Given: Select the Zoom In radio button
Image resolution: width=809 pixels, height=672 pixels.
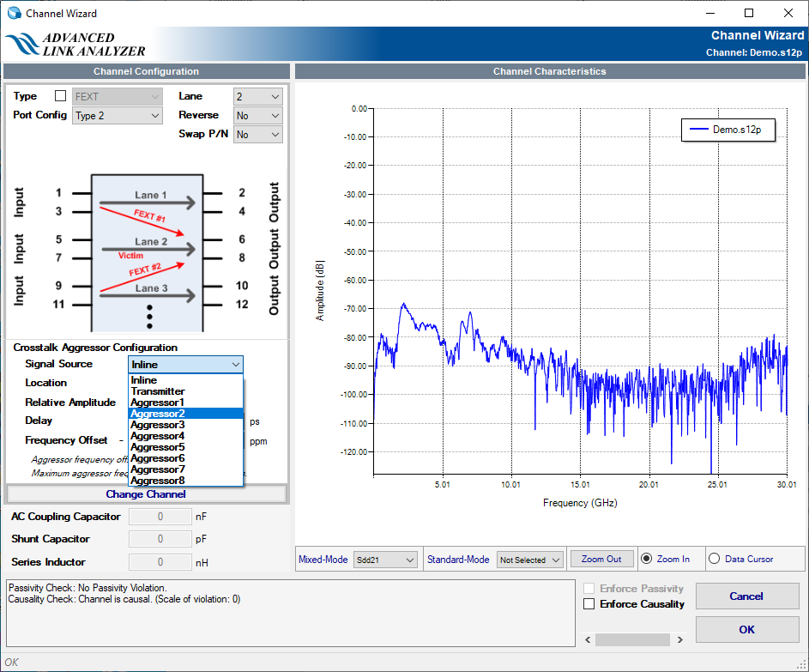Looking at the screenshot, I should (x=647, y=559).
